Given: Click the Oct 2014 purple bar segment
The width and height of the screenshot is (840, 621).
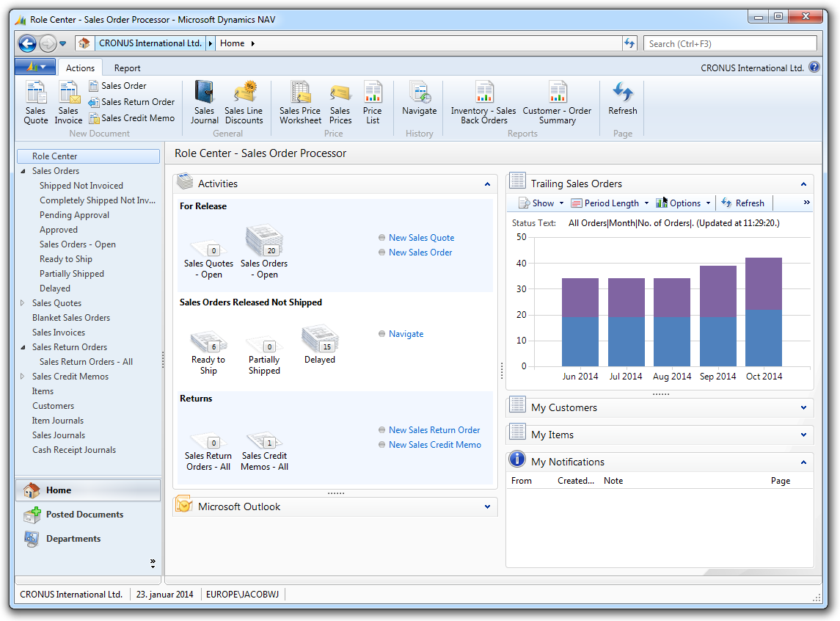Looking at the screenshot, I should 763,283.
